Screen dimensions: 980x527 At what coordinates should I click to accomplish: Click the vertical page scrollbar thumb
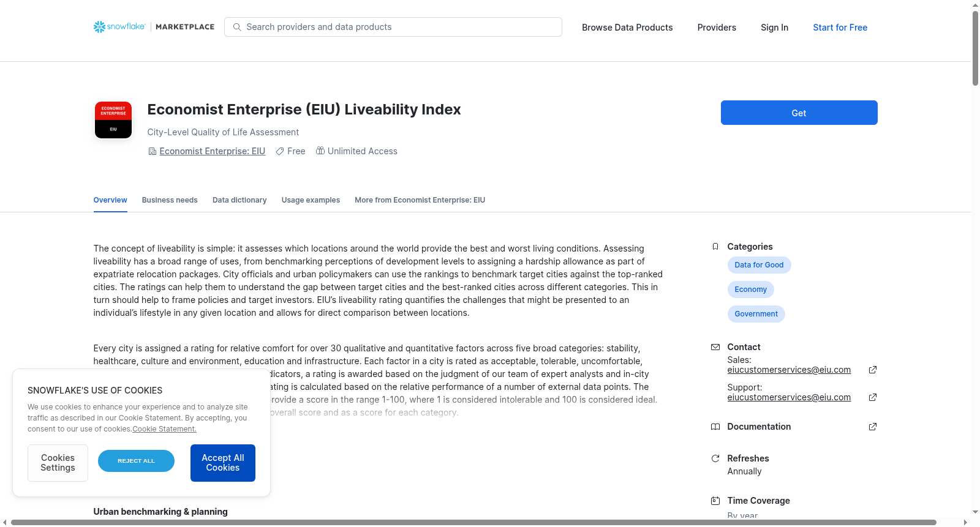[975, 48]
